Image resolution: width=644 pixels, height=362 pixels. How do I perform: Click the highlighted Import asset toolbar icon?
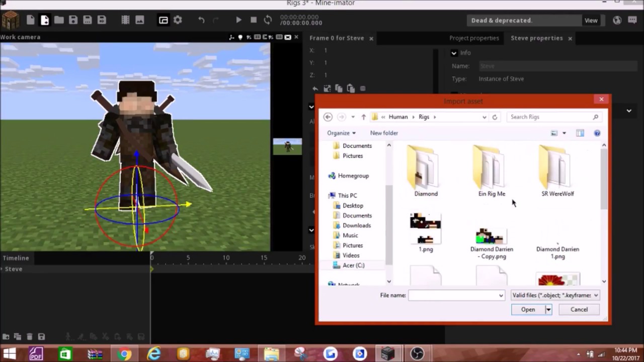pyautogui.click(x=45, y=20)
